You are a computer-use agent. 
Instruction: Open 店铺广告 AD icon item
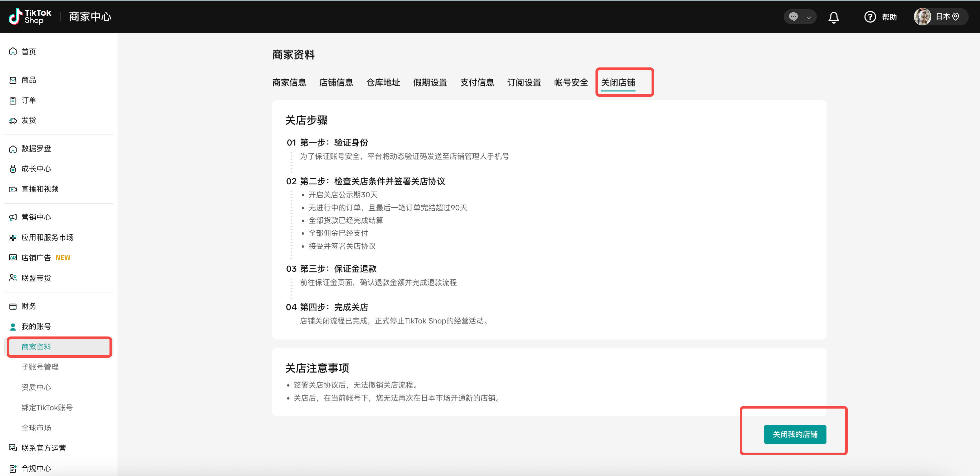(x=13, y=258)
